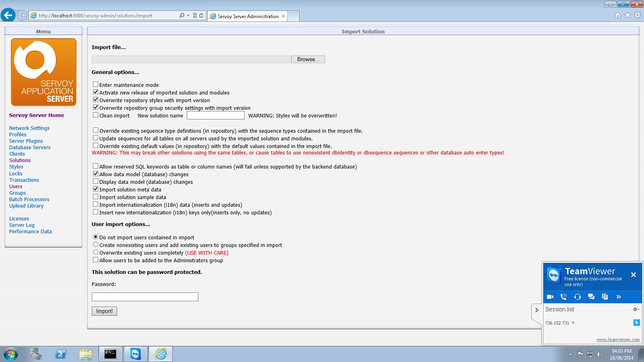Collapse the TeamViewer side panel arrow
This screenshot has width=644, height=362.
coord(537,310)
